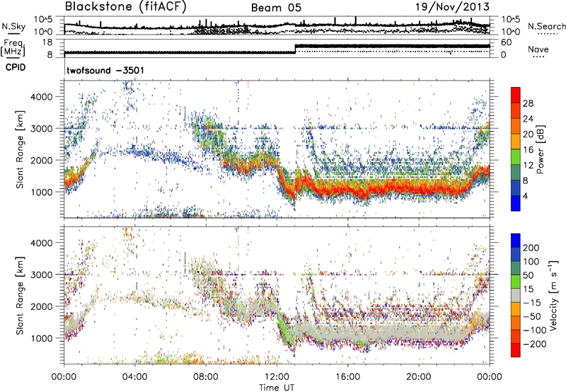Click the 'twofsound -3501' text

point(105,70)
